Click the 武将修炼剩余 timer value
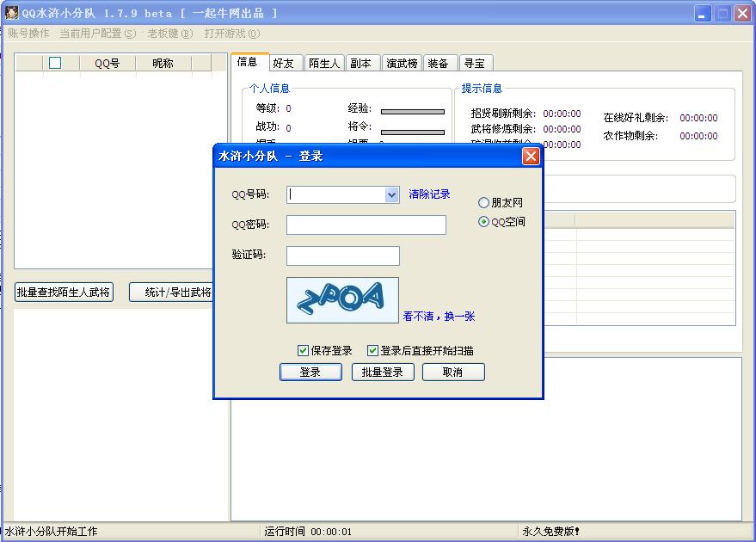The image size is (756, 542). point(562,129)
